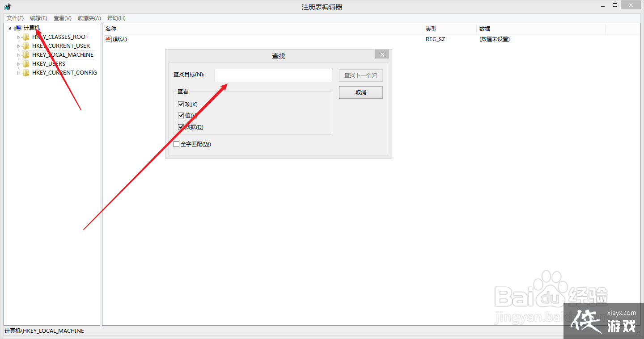The image size is (644, 339).
Task: Click the HKEY_CURRENT_CONFIG folder icon
Action: [x=26, y=73]
